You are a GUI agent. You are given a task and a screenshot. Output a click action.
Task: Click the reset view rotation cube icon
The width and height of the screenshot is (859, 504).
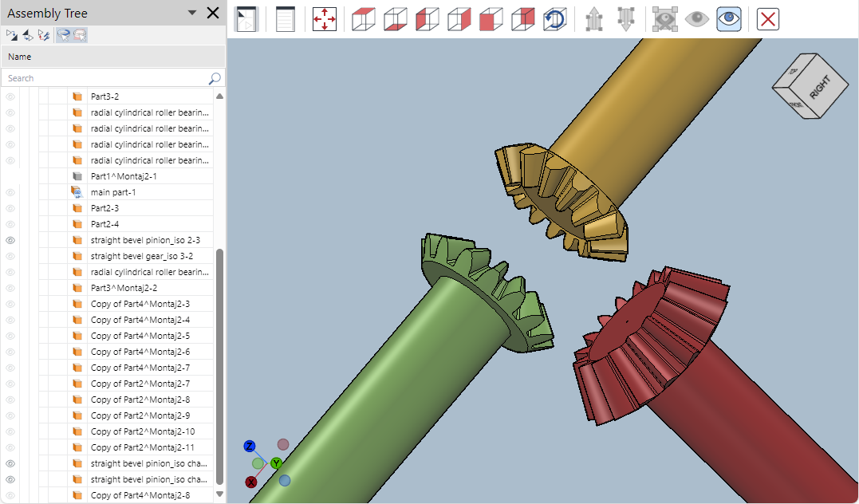554,19
